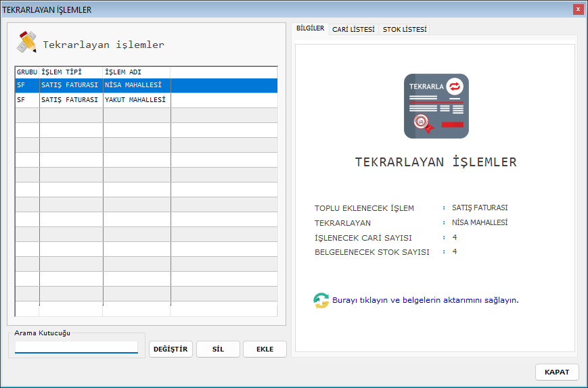Open the CARİ LİSTESİ tab
The width and height of the screenshot is (588, 388).
353,29
